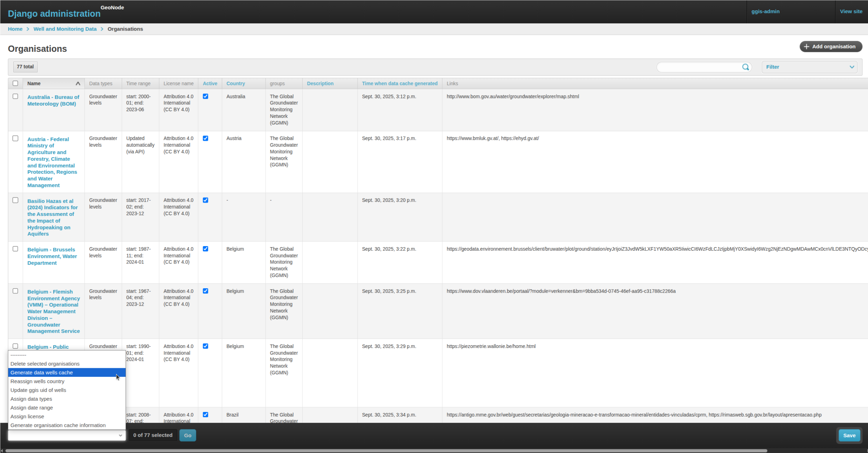Click the View site link
The width and height of the screenshot is (868, 453).
tap(851, 11)
